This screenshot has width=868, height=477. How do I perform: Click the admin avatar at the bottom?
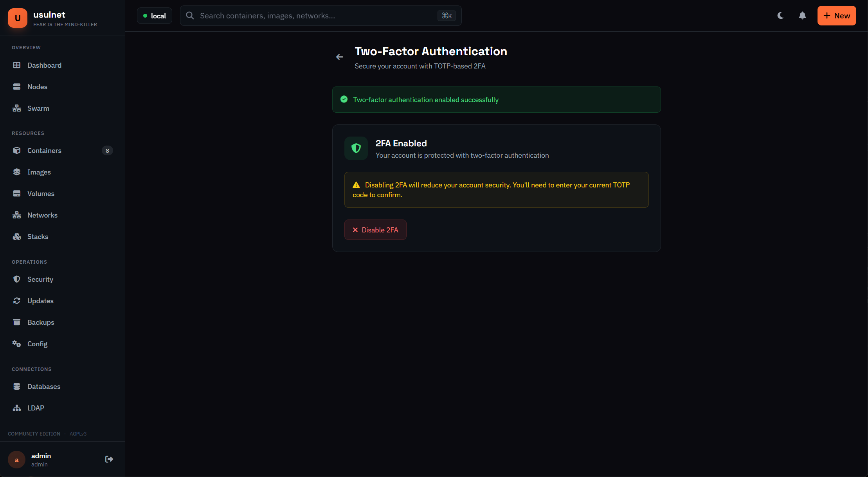pyautogui.click(x=16, y=460)
